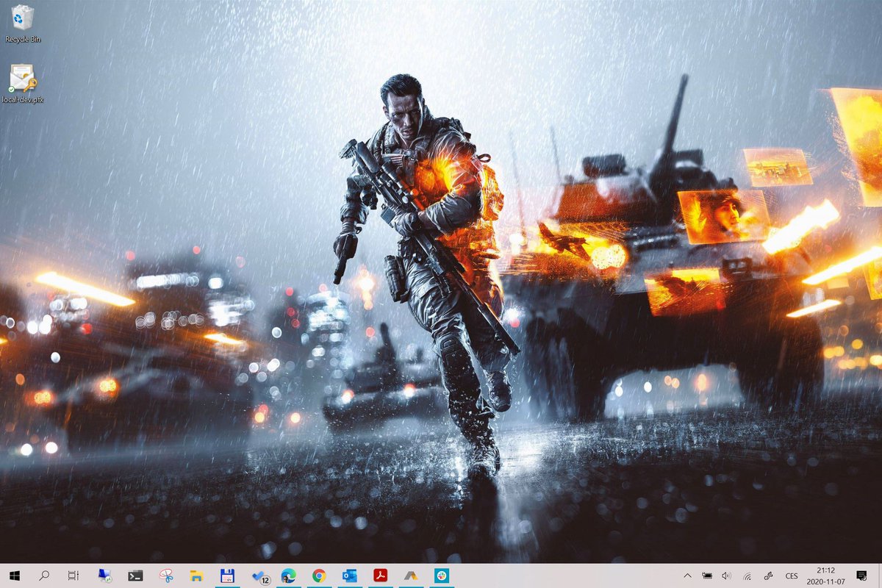
Task: Select the local-dev.pfx file icon
Action: point(23,84)
